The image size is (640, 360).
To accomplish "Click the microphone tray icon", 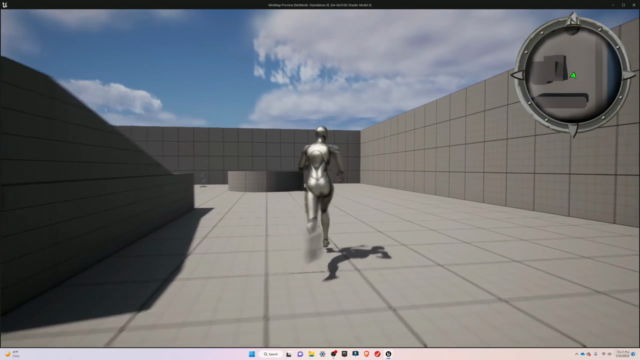I will click(x=596, y=354).
